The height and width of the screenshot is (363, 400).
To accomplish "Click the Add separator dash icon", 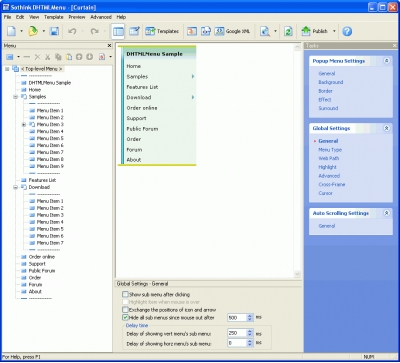I will coord(27,57).
